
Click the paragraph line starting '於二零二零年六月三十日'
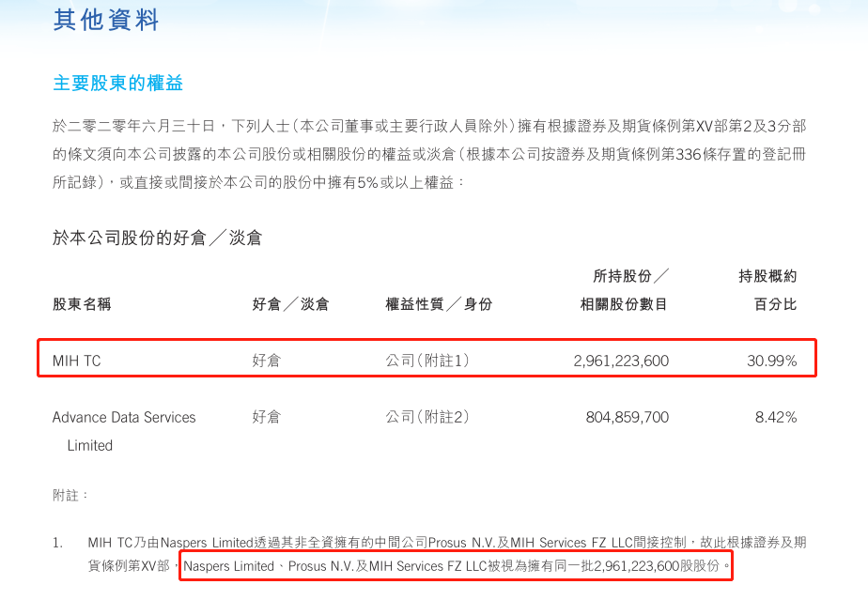coord(429,126)
